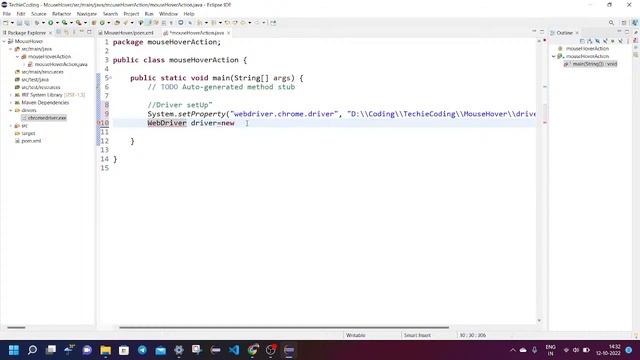Click Link with Editor in Package Explorer

point(66,32)
